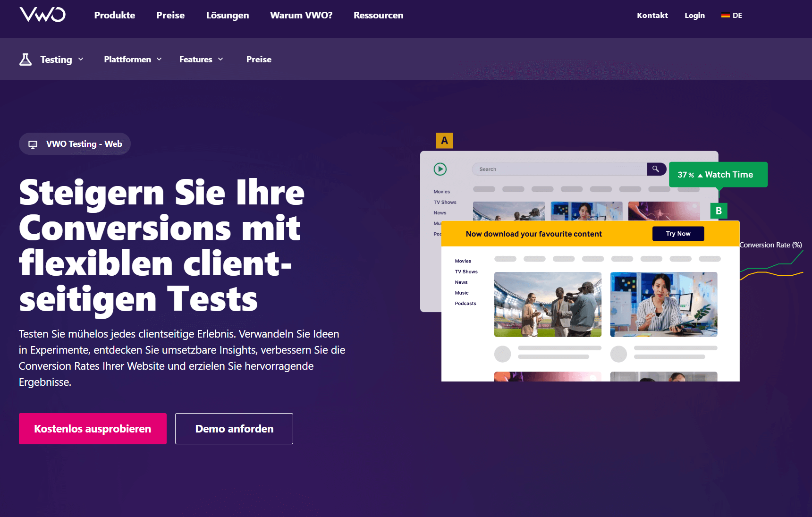
Task: Open the Ressourcen menu
Action: pos(379,15)
